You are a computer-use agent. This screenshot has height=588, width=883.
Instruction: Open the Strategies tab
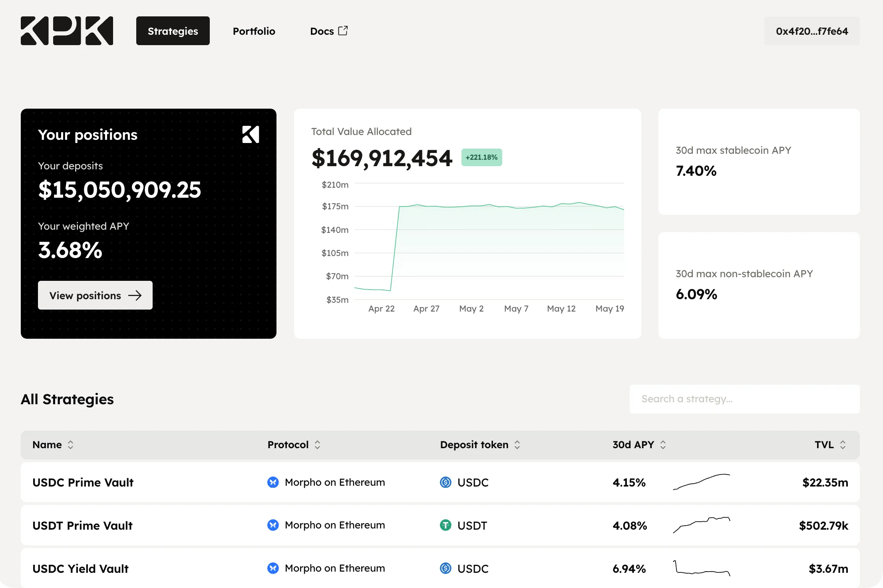(x=173, y=31)
